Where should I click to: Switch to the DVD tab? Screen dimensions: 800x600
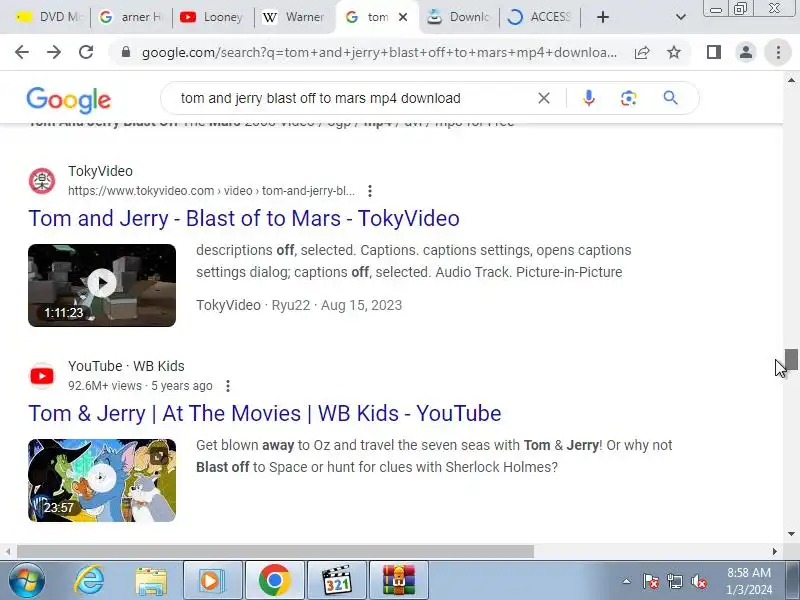(x=49, y=17)
